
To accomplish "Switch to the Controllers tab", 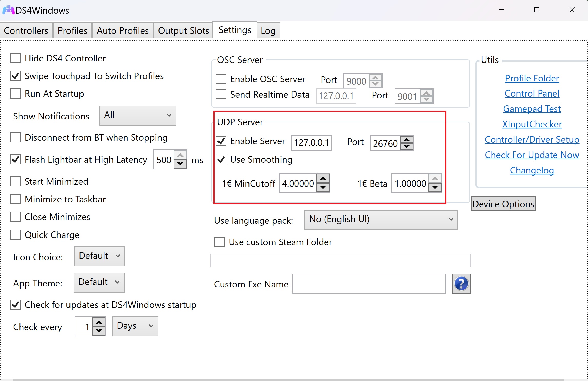I will (26, 30).
